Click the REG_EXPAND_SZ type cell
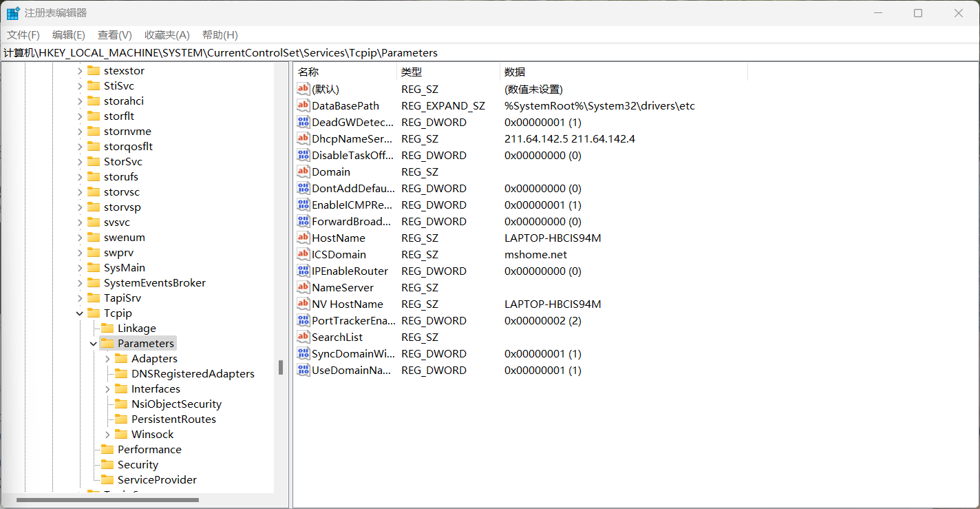The image size is (980, 509). tap(443, 105)
